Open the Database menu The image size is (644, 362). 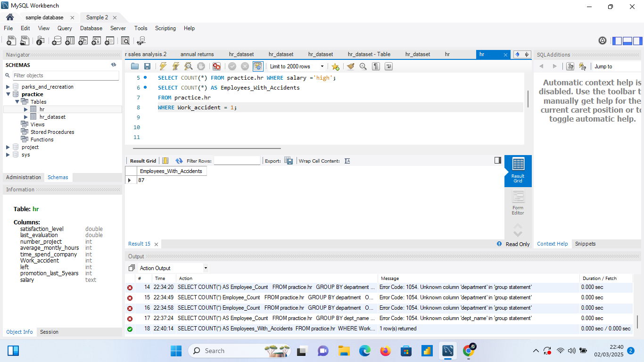pyautogui.click(x=91, y=28)
